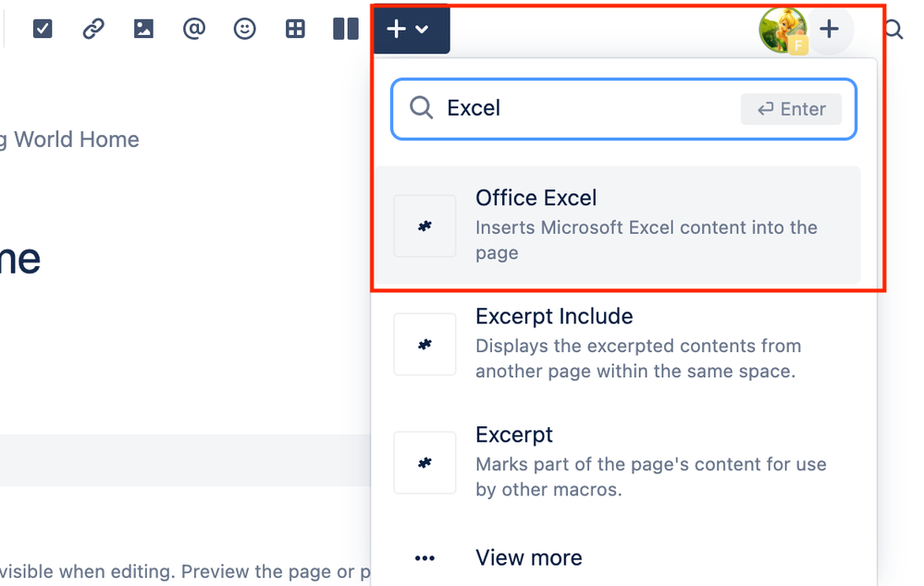
Task: Click the Excerpt puzzle icon
Action: coord(425,463)
